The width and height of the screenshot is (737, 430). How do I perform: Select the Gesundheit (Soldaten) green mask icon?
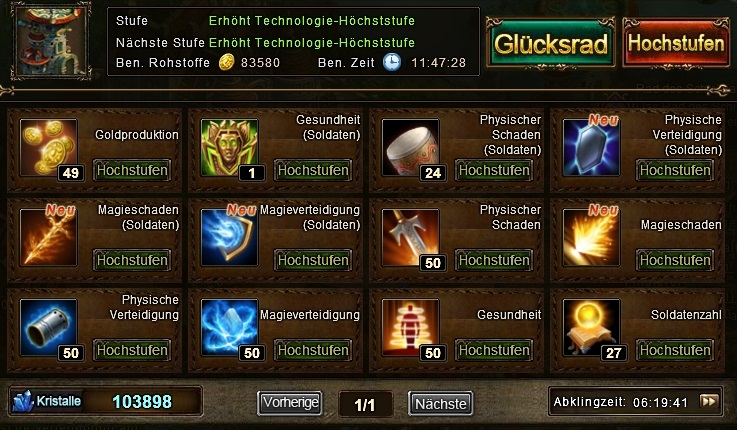click(229, 147)
